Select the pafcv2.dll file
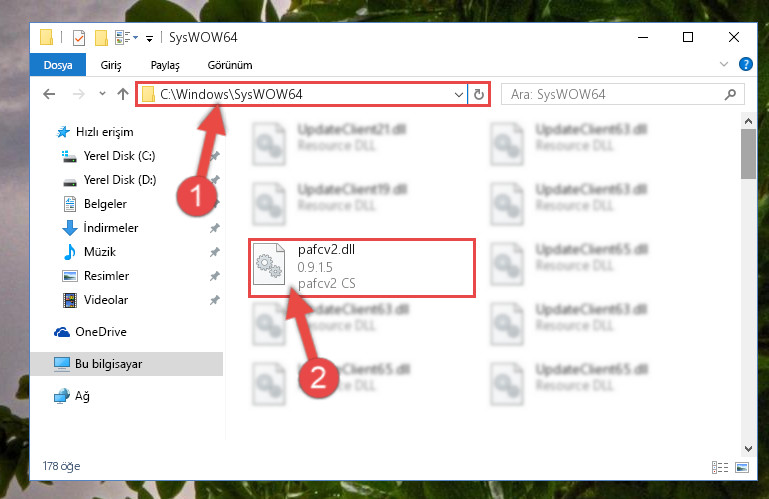Image resolution: width=769 pixels, height=499 pixels. point(362,267)
